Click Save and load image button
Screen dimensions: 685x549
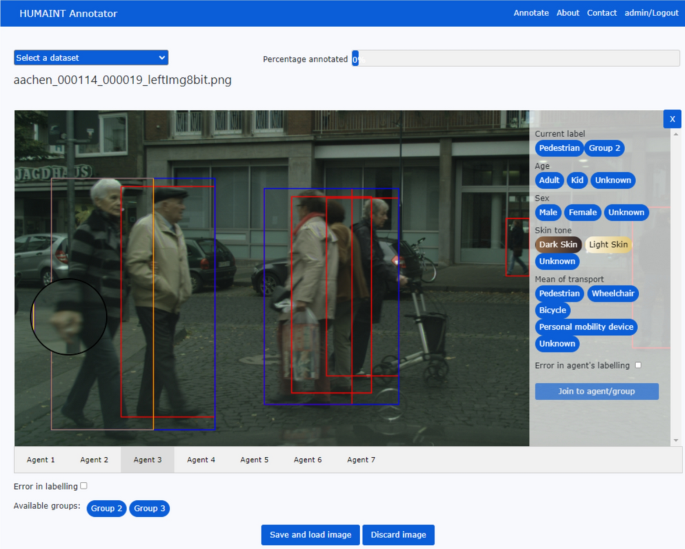[310, 535]
